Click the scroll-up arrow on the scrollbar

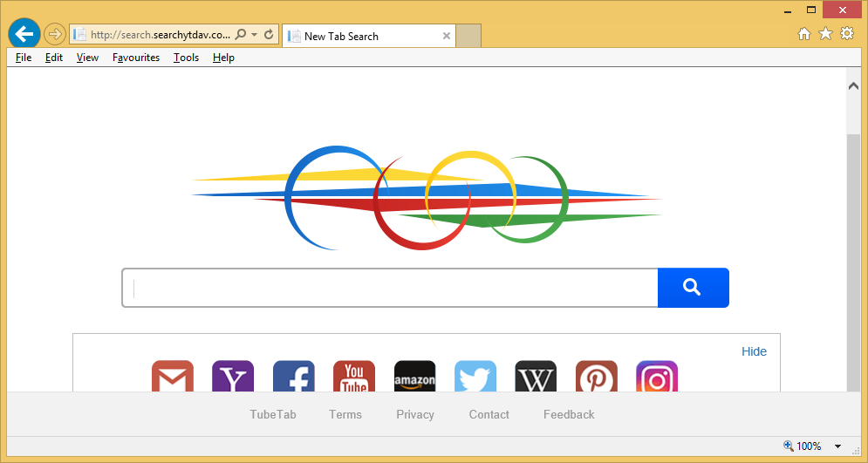(x=854, y=85)
